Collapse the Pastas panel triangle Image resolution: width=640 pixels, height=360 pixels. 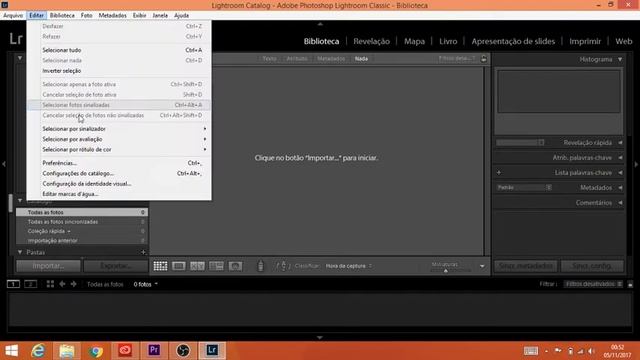(20, 252)
